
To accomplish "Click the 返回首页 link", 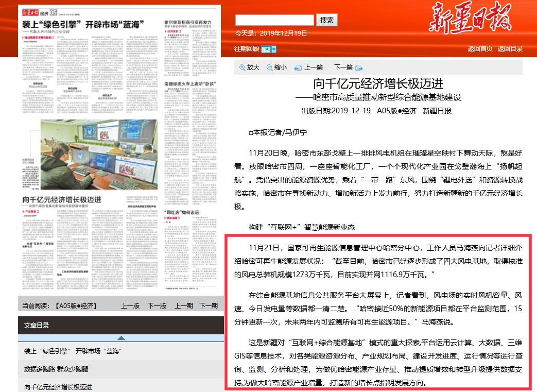I will click(x=480, y=49).
